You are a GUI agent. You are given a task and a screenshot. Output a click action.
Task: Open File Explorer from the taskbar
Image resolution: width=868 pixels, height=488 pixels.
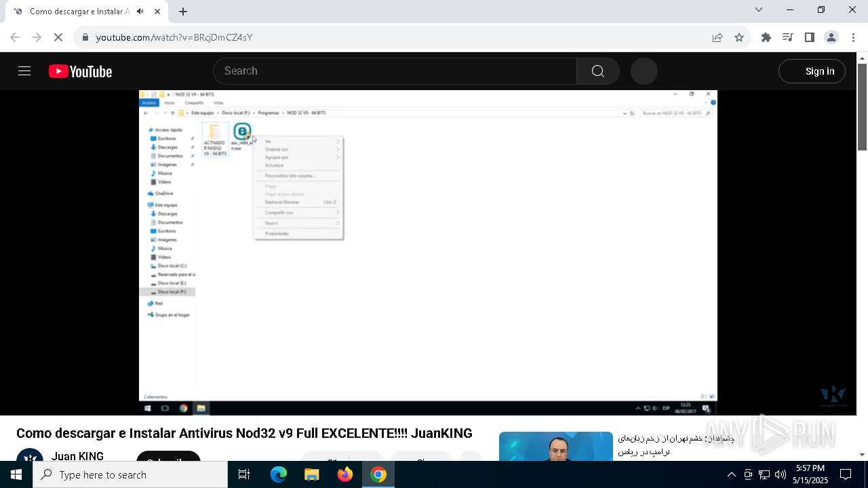(x=311, y=474)
